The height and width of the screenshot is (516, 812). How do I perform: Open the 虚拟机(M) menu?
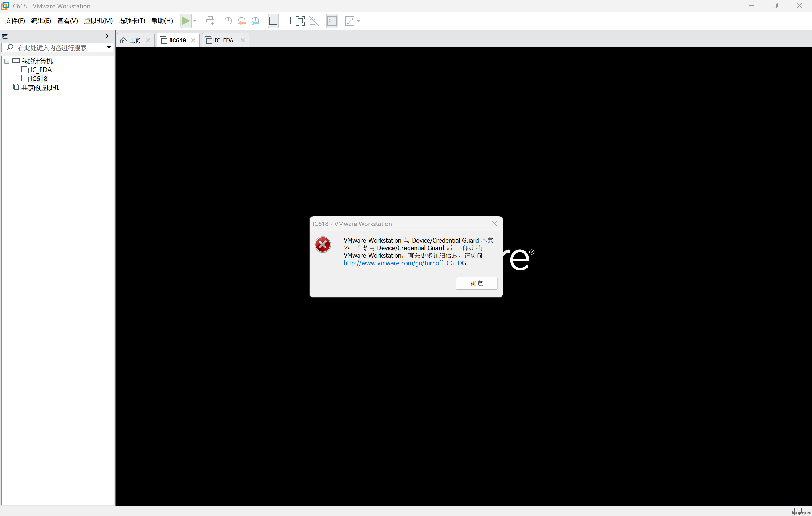98,21
